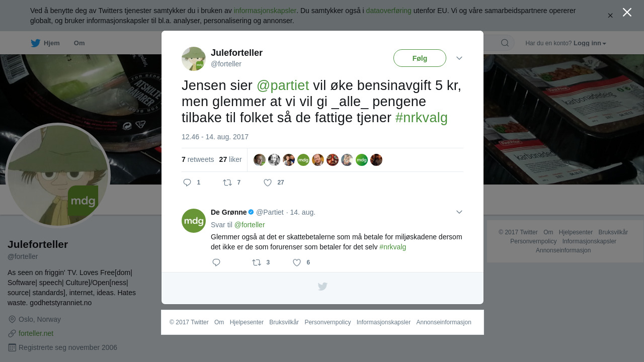Image resolution: width=644 pixels, height=362 pixels.
Task: Open the Om menu item
Action: click(79, 43)
